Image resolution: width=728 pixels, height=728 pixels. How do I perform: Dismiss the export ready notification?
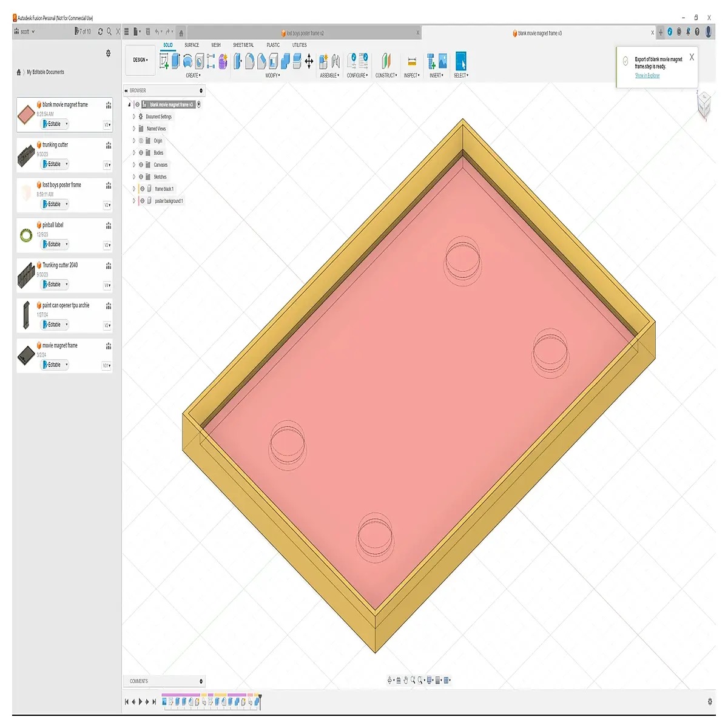(692, 57)
